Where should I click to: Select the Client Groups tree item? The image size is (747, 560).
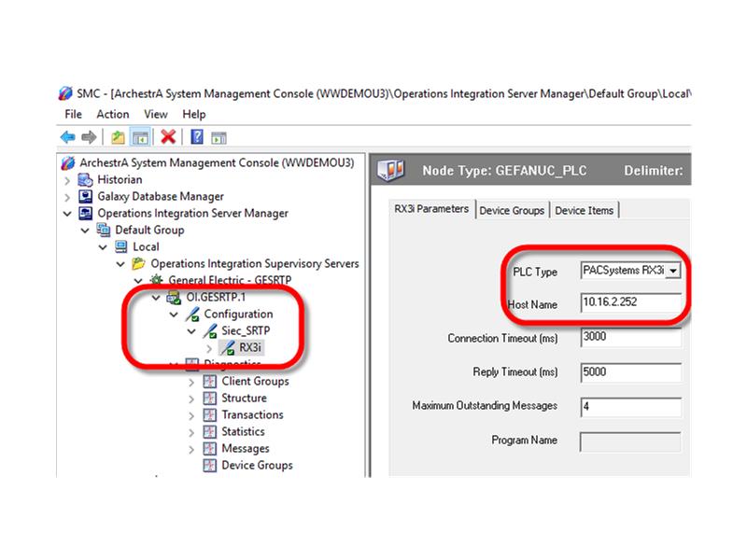255,381
